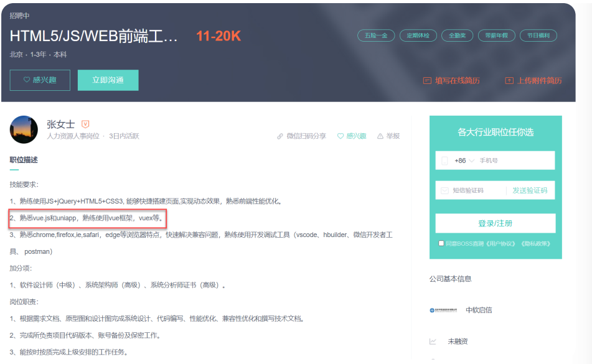Click the chart icon next to 未融资
The height and width of the screenshot is (364, 592).
click(x=433, y=341)
